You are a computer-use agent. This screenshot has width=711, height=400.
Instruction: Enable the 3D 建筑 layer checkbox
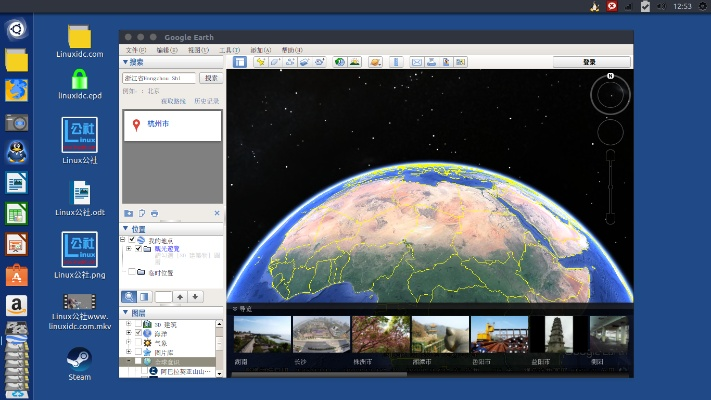(x=138, y=324)
